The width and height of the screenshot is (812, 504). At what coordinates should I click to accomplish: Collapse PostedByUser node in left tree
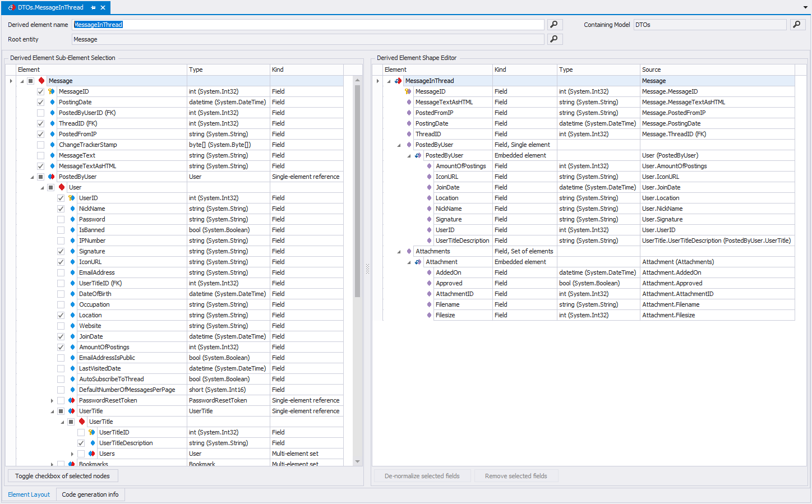[32, 177]
